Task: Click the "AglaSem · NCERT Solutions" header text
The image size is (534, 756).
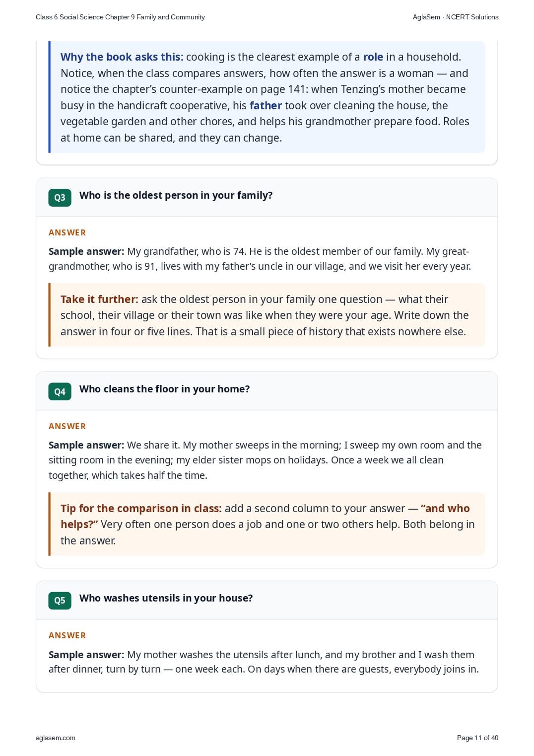Action: point(456,17)
